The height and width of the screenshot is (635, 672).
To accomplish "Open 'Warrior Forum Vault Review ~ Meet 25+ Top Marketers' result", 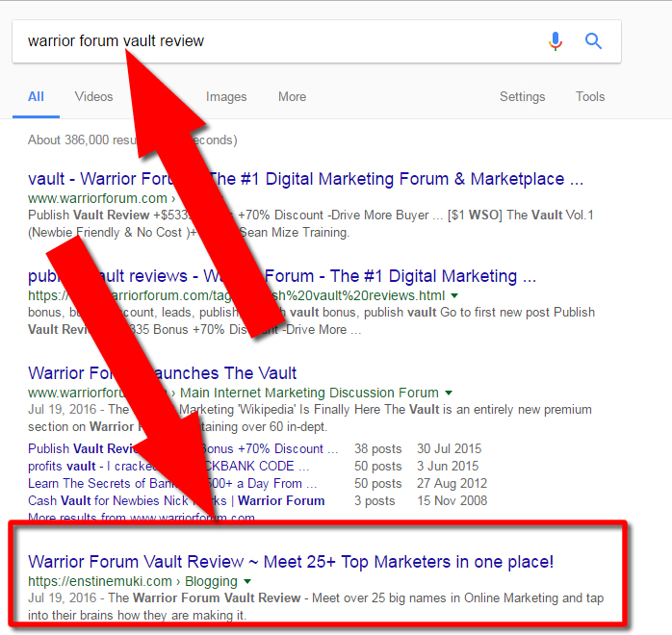I will click(x=291, y=562).
